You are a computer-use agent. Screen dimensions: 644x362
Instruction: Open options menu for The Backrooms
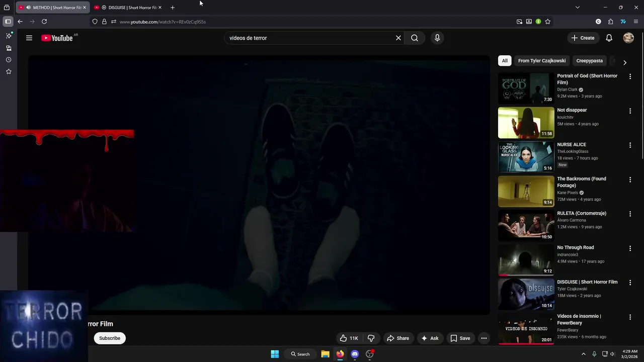click(630, 179)
